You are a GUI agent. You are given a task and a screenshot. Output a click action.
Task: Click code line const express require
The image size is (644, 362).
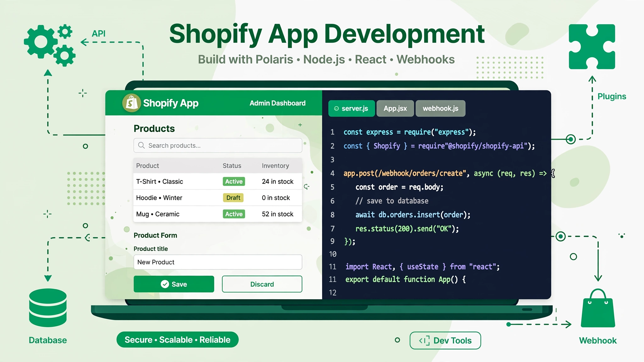pyautogui.click(x=409, y=132)
